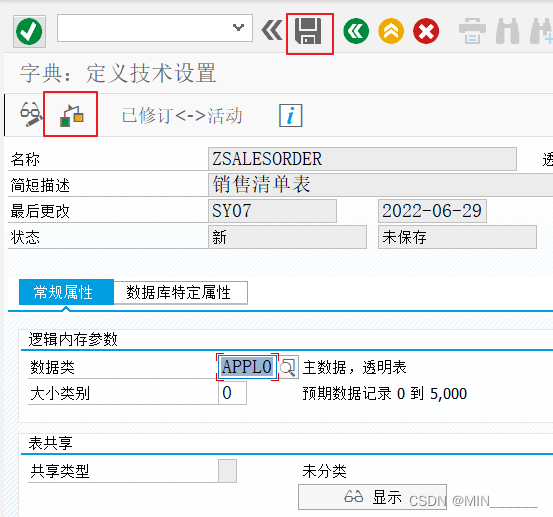Screen dimensions: 553x517
Task: Click text 预期数据记录 0 到 5,000
Action: (x=384, y=394)
